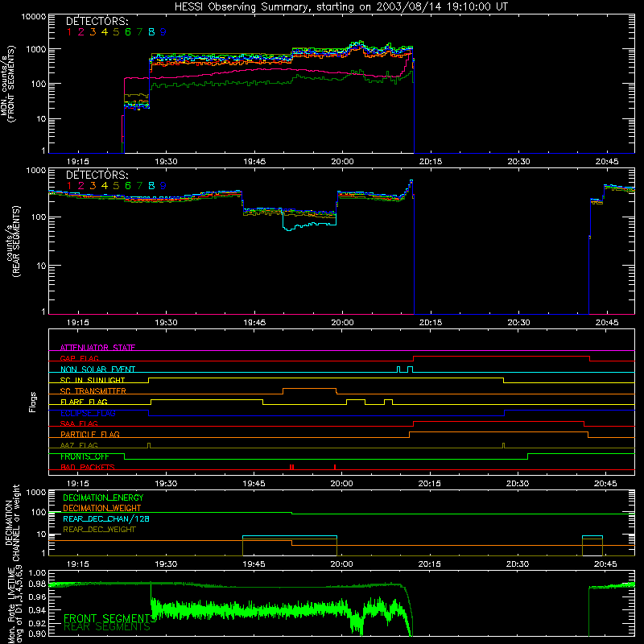Click the '0.94' value on livetime y-axis
Viewport: 644px width, 644px height.
click(37, 610)
